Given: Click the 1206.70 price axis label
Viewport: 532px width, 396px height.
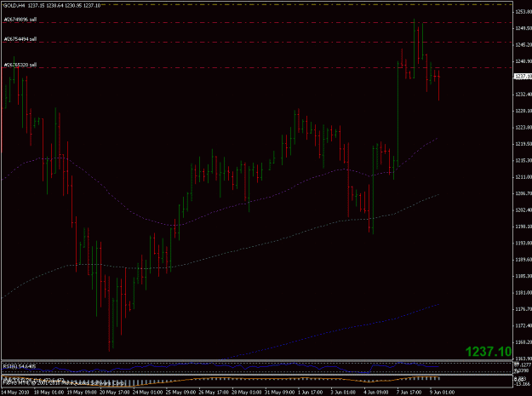Looking at the screenshot, I should pos(523,193).
